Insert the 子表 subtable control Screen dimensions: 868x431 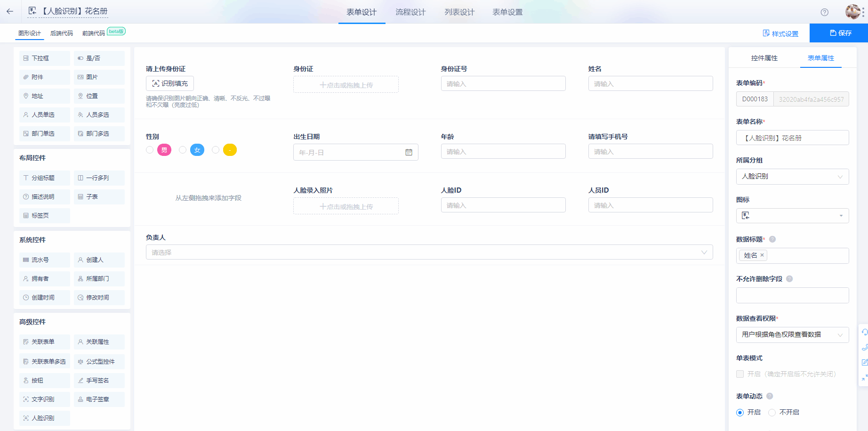(x=99, y=197)
